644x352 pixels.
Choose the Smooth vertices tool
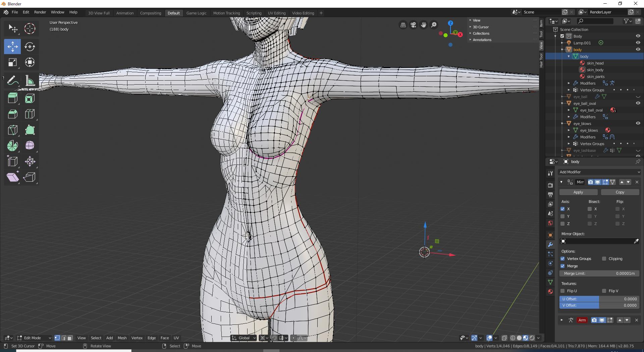pos(30,145)
